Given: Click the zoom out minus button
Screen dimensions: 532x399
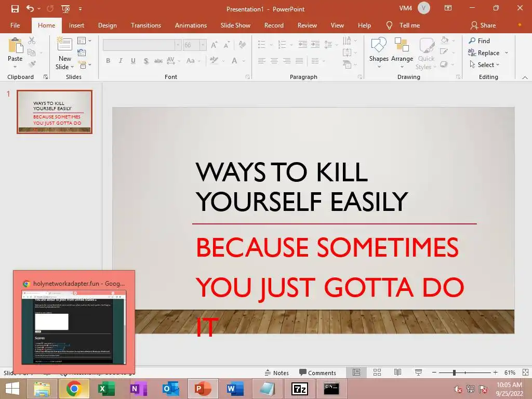Looking at the screenshot, I should pos(434,373).
